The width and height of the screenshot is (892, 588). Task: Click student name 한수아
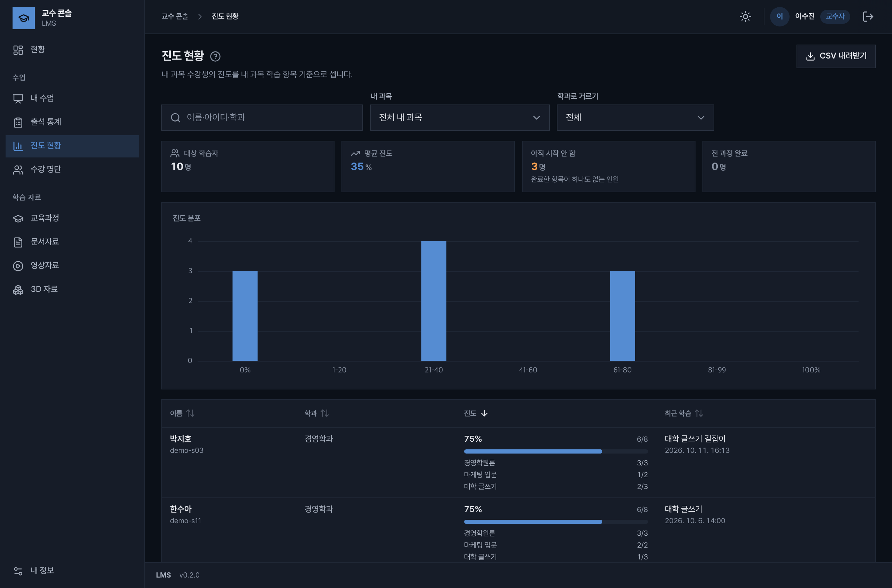pos(181,509)
